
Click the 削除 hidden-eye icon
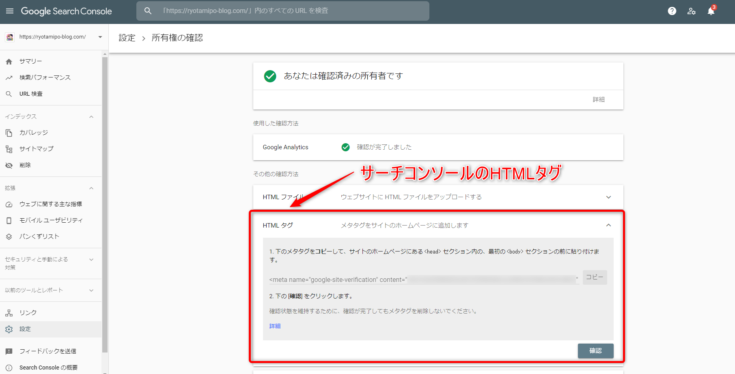coord(9,165)
